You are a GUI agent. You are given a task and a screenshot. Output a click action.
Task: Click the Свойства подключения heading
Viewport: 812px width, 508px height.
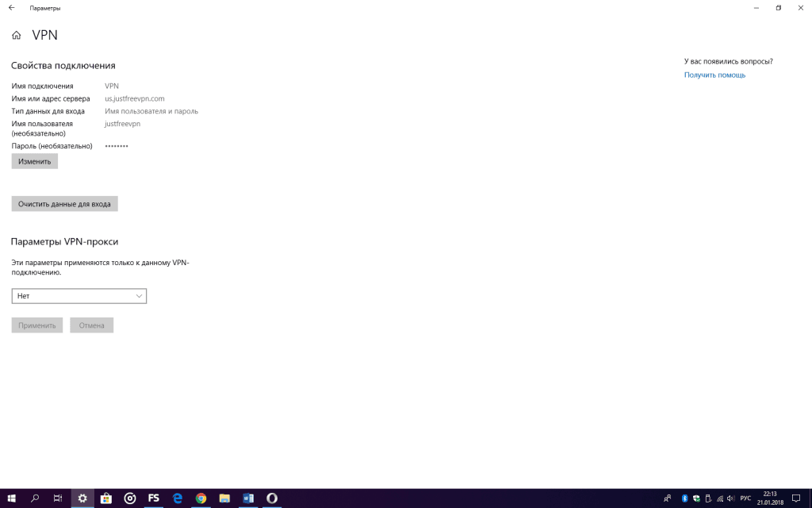(63, 66)
